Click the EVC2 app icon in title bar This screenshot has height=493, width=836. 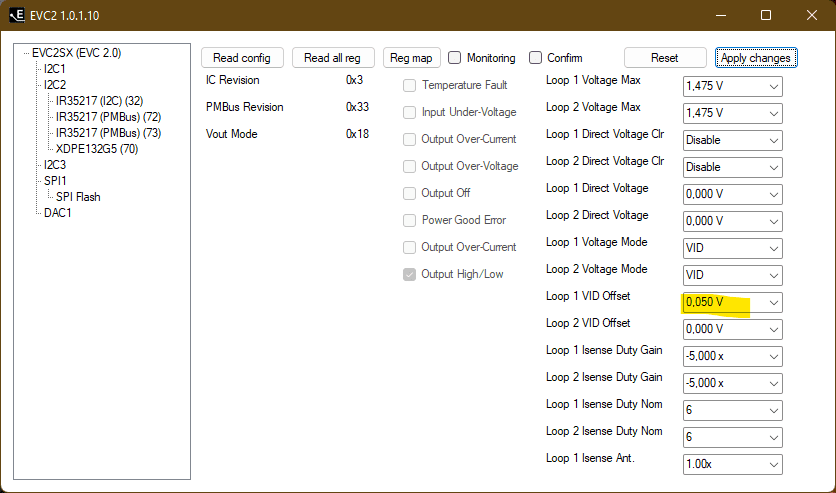(x=17, y=15)
